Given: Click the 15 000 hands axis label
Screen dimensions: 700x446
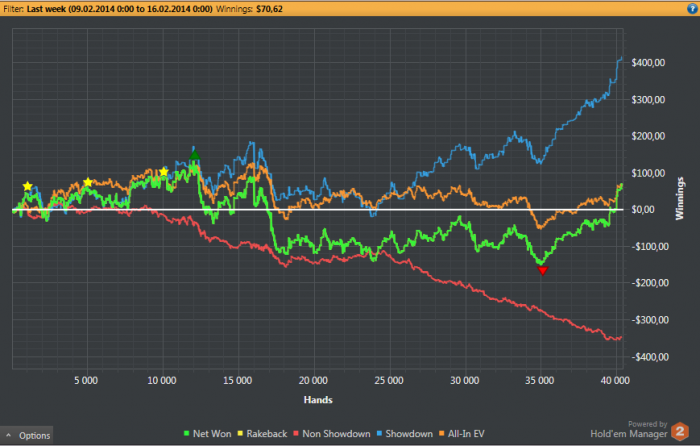Looking at the screenshot, I should (238, 380).
